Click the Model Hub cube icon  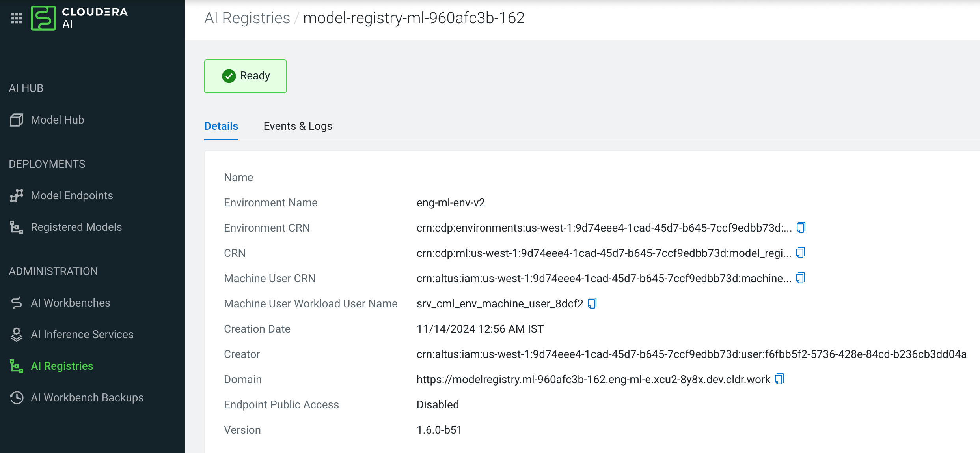click(x=17, y=120)
